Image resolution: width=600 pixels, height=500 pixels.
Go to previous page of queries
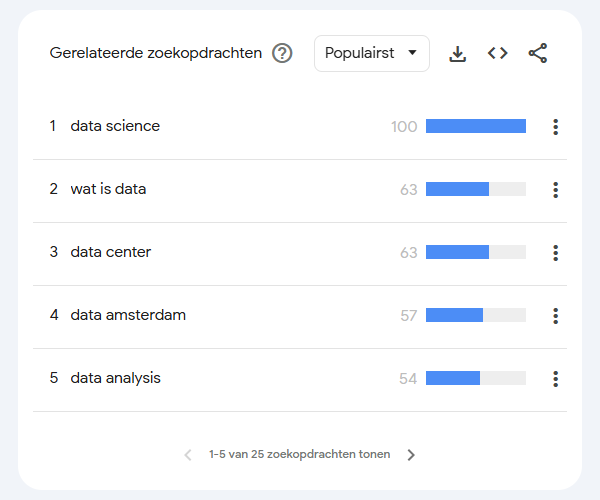click(x=188, y=455)
